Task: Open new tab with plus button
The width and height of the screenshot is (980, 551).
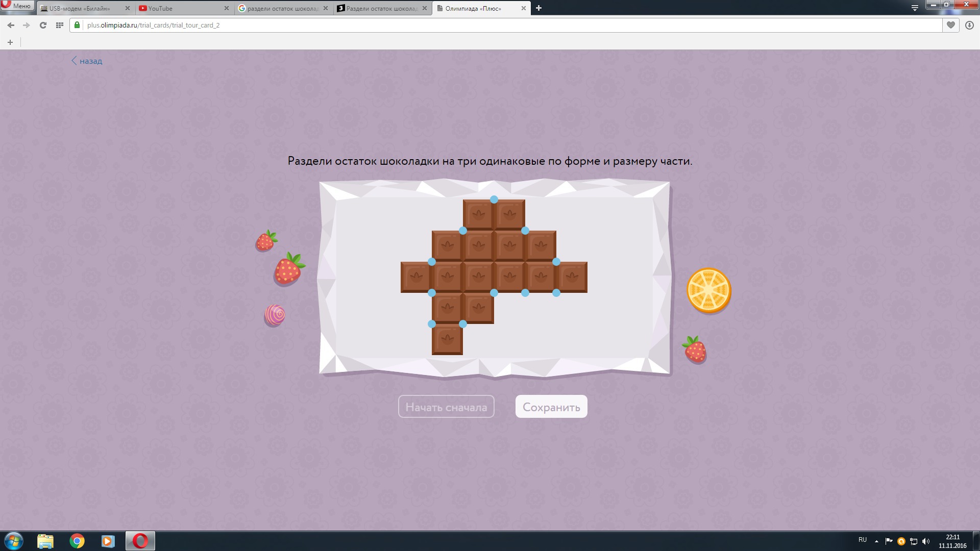Action: 538,8
